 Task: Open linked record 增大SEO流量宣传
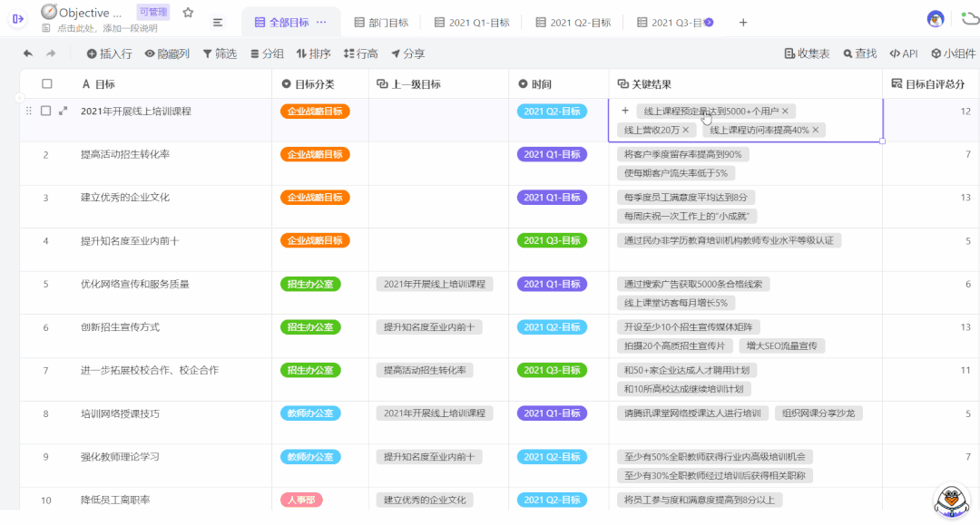(782, 345)
